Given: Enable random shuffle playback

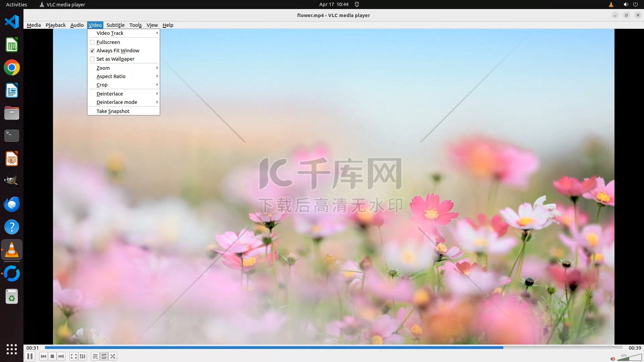Looking at the screenshot, I should [113, 356].
